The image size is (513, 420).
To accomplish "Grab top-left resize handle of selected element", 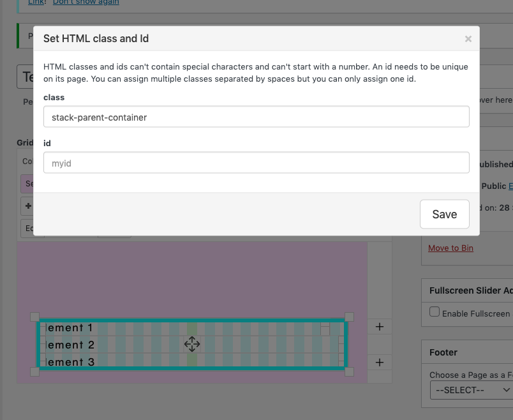I will pos(35,317).
